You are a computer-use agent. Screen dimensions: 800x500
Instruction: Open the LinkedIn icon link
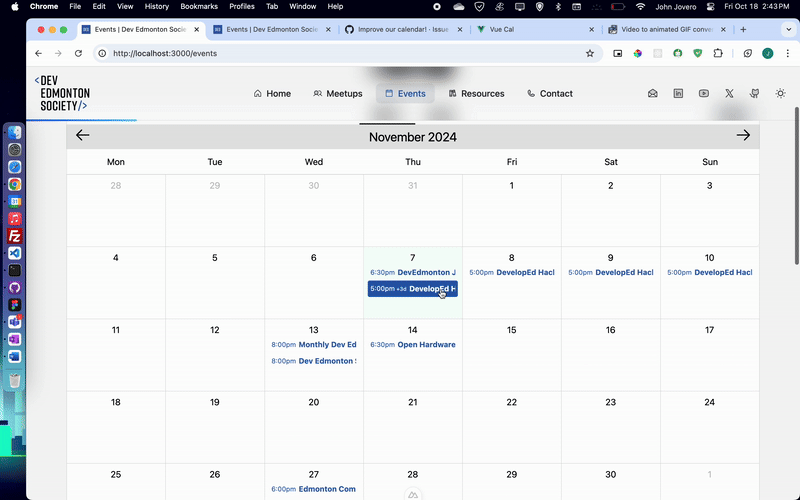tap(678, 94)
